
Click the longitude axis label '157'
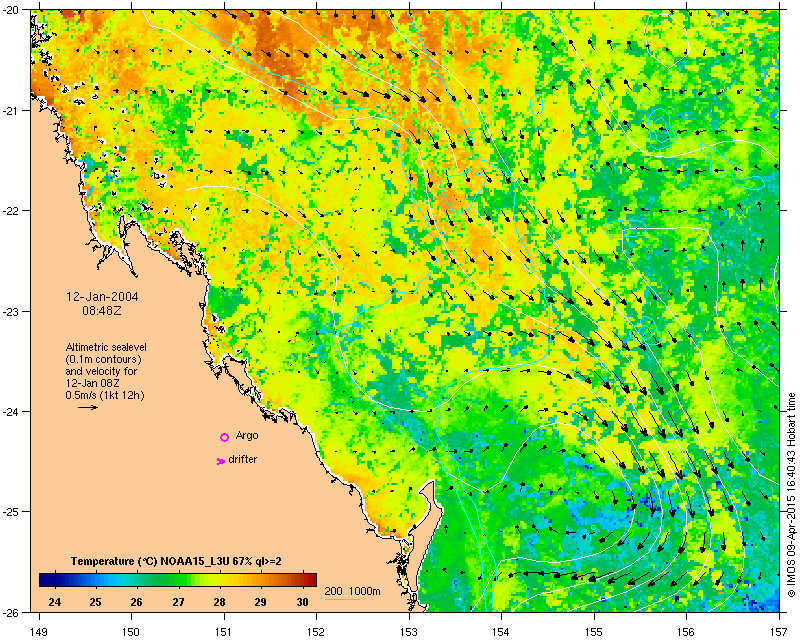[x=779, y=632]
